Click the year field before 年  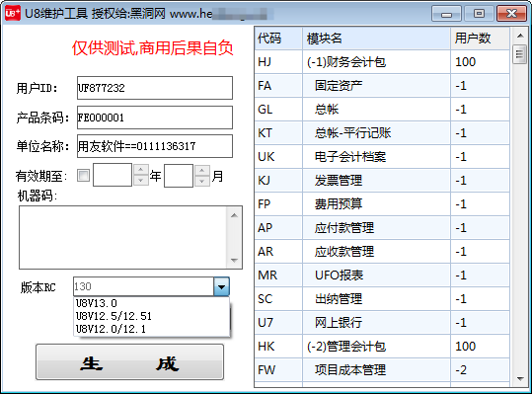(x=113, y=175)
